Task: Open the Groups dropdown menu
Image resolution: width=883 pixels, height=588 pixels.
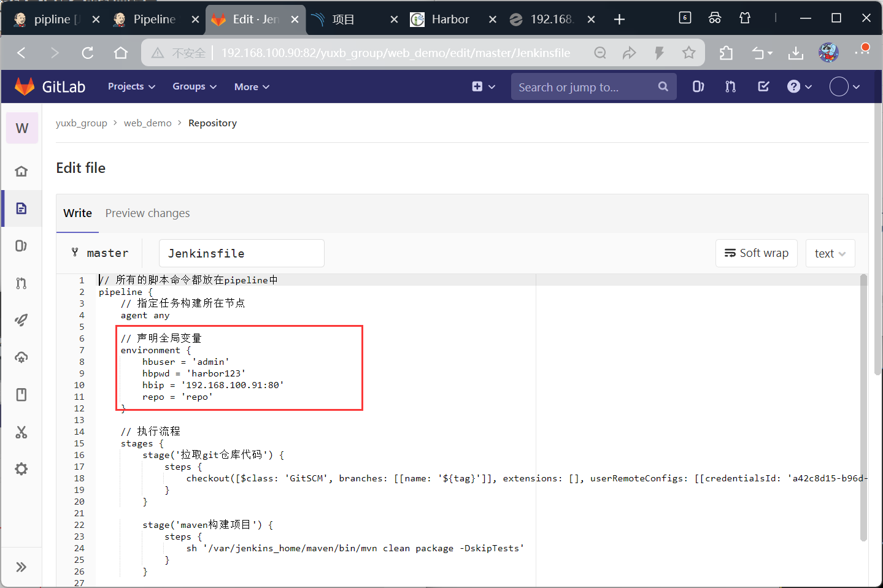Action: [195, 86]
